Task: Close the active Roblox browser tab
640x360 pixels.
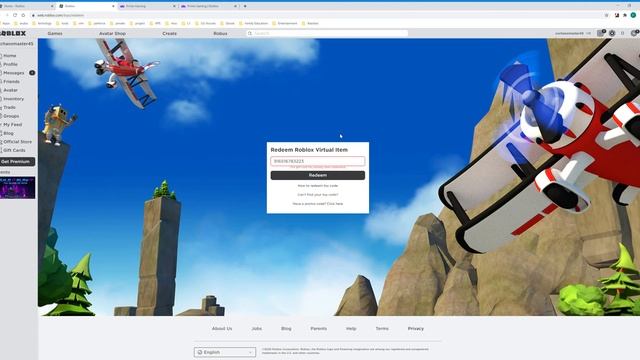Action: pyautogui.click(x=113, y=6)
